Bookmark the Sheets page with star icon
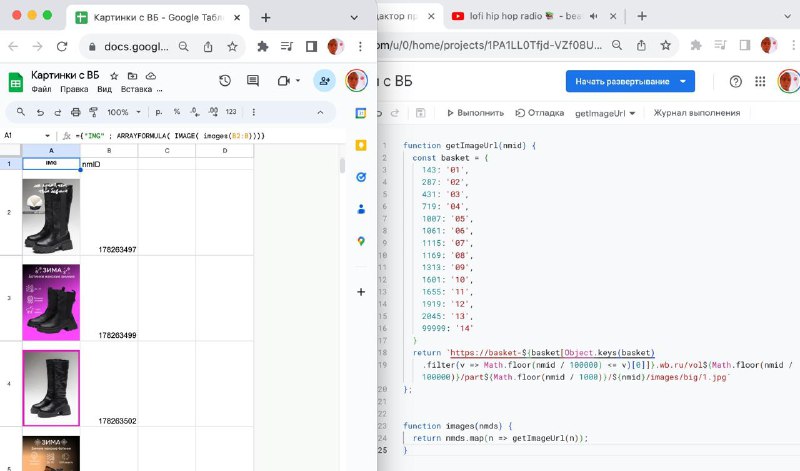Screen dimensions: 800x471 232,47
